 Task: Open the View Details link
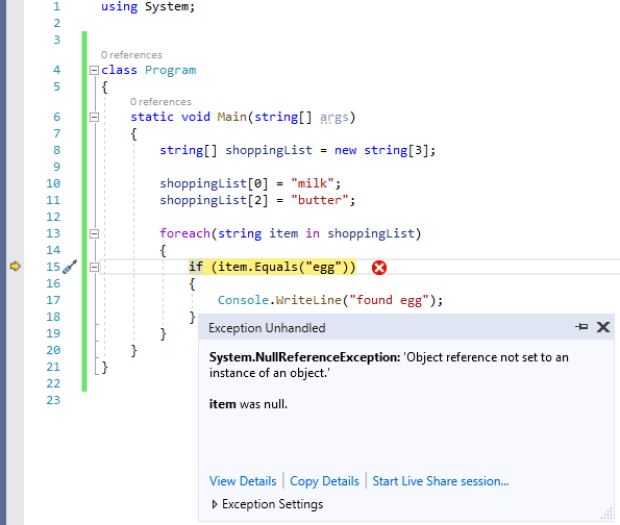click(x=244, y=481)
